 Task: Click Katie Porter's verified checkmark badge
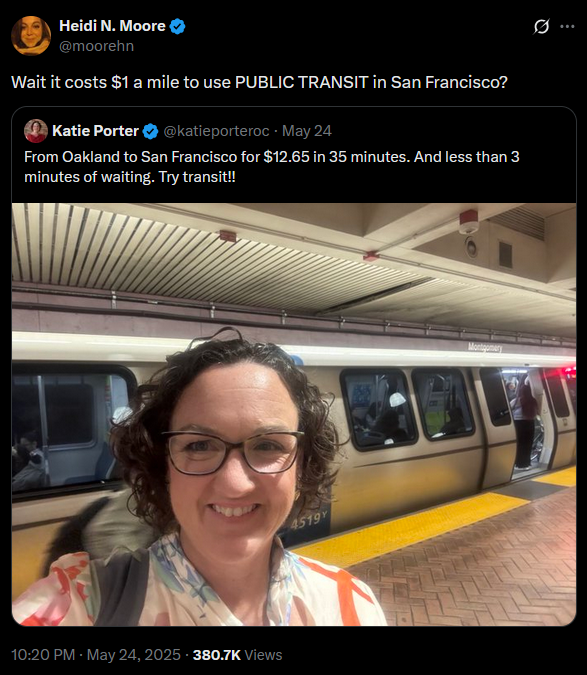tap(150, 131)
